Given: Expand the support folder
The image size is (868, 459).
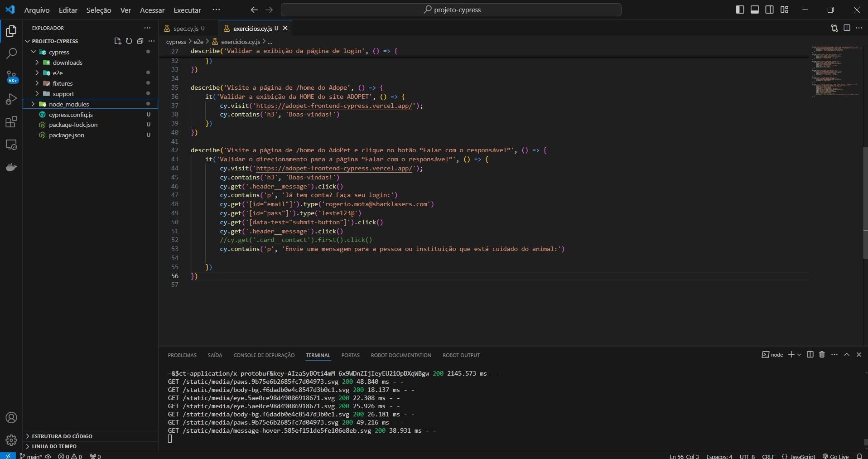Looking at the screenshot, I should pyautogui.click(x=37, y=94).
